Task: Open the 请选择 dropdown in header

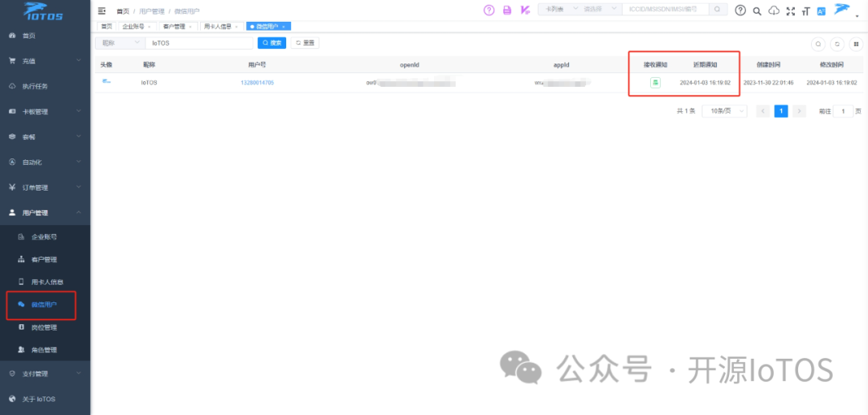Action: 601,10
